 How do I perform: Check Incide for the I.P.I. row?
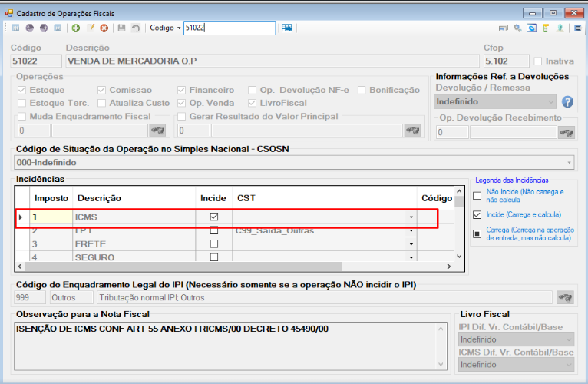[214, 230]
